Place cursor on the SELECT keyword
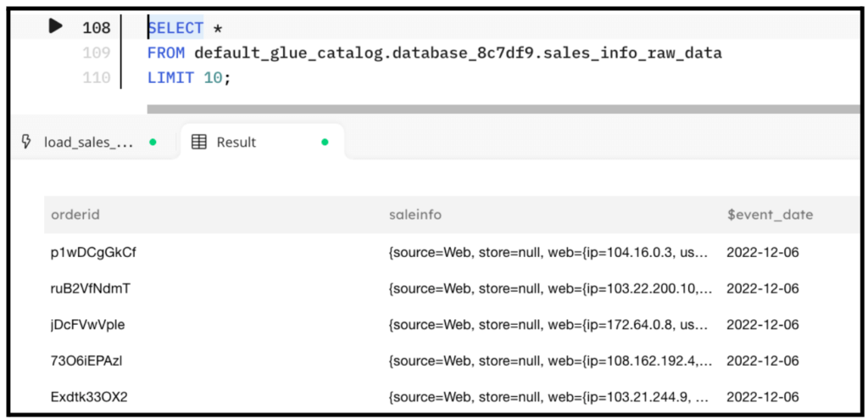 (175, 27)
